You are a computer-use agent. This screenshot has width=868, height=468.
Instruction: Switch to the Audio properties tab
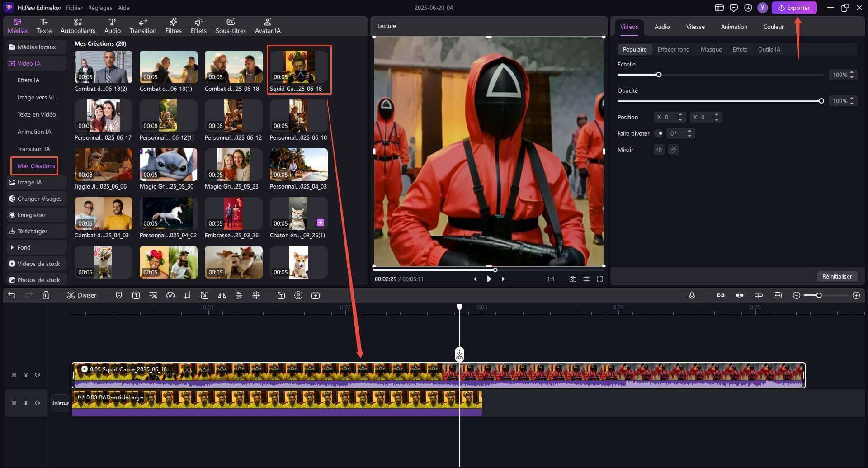(662, 27)
